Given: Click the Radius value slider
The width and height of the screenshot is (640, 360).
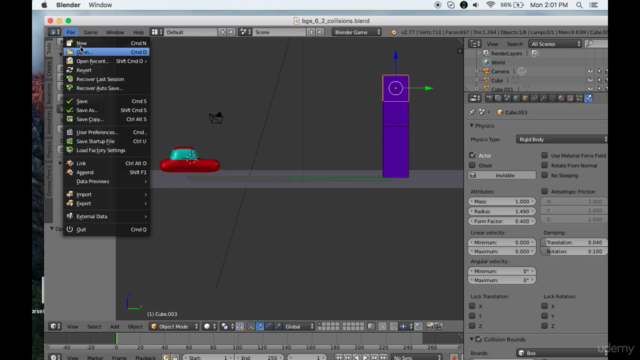Looking at the screenshot, I should click(x=502, y=211).
